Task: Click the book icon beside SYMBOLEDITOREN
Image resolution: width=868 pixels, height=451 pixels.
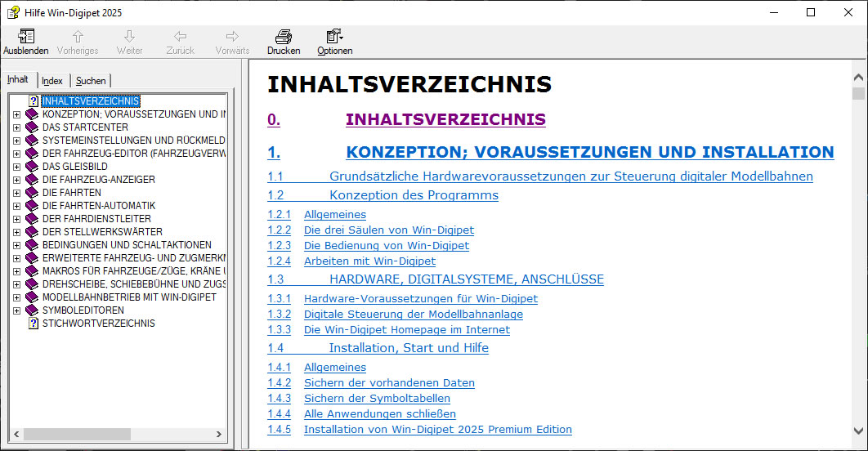Action: [33, 310]
